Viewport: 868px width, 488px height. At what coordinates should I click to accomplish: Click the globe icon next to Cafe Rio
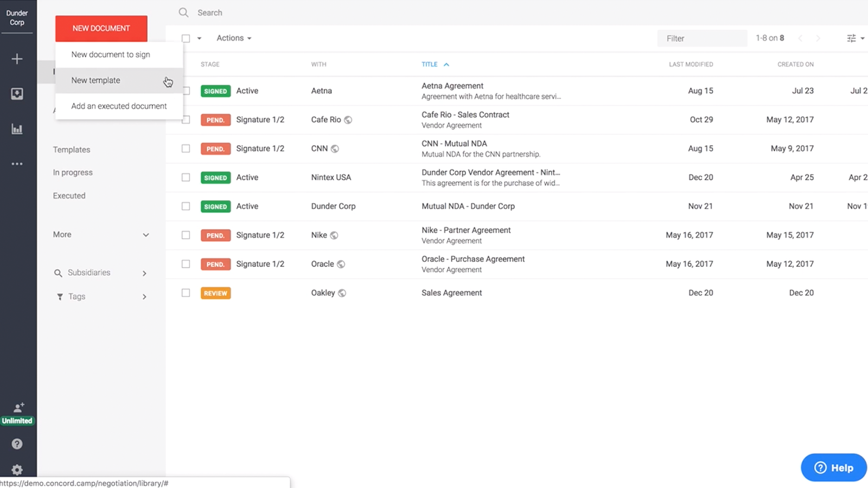[x=348, y=120]
